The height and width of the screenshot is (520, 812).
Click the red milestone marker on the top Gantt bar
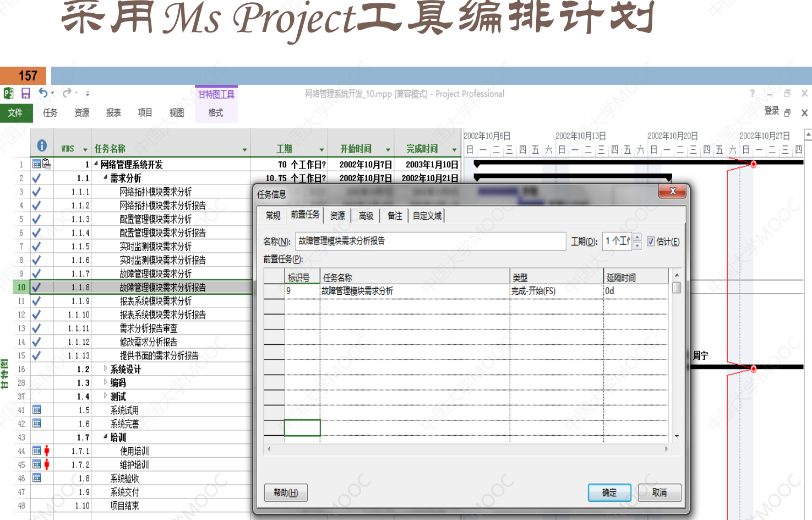pyautogui.click(x=753, y=164)
